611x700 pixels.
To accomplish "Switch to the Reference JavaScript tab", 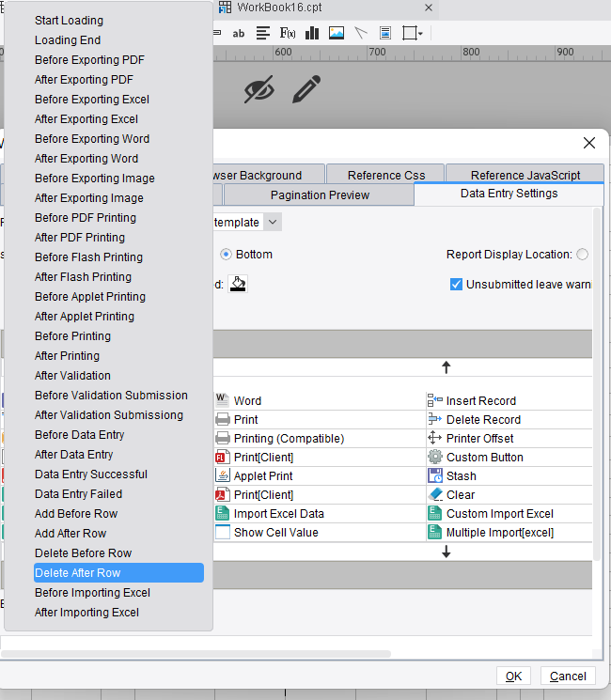I will click(525, 174).
